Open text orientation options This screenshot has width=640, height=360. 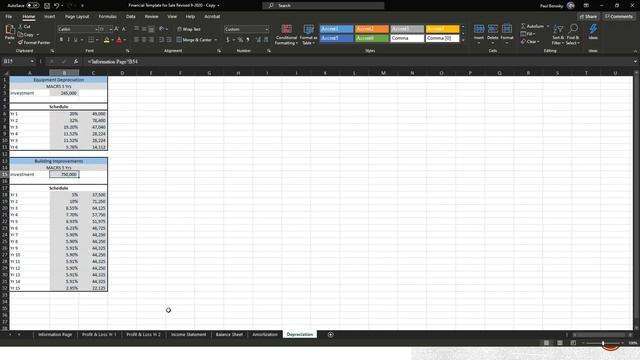[163, 29]
